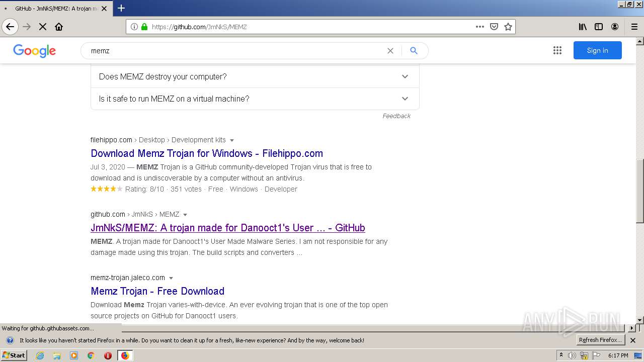Open the Firefox hamburger menu
Screen dimensions: 644x362
(x=634, y=27)
